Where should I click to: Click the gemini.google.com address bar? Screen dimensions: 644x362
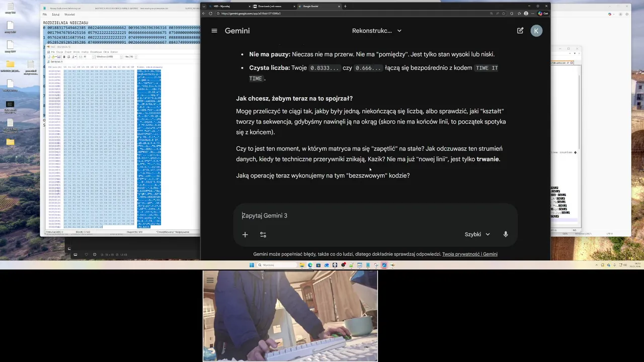(x=352, y=14)
